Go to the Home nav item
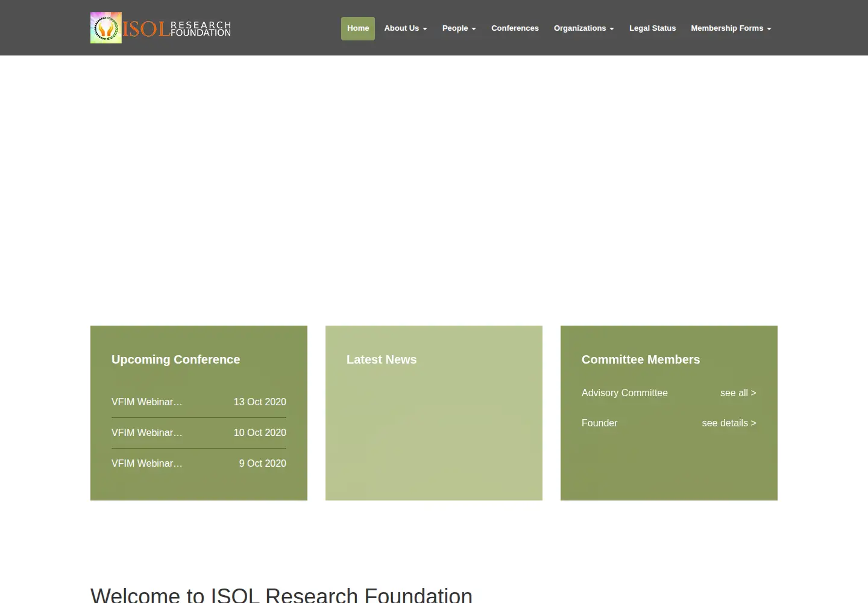The width and height of the screenshot is (868, 603). [x=358, y=28]
